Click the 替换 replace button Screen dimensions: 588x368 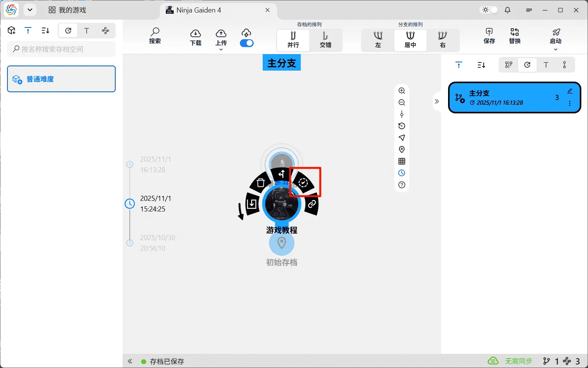tap(515, 36)
